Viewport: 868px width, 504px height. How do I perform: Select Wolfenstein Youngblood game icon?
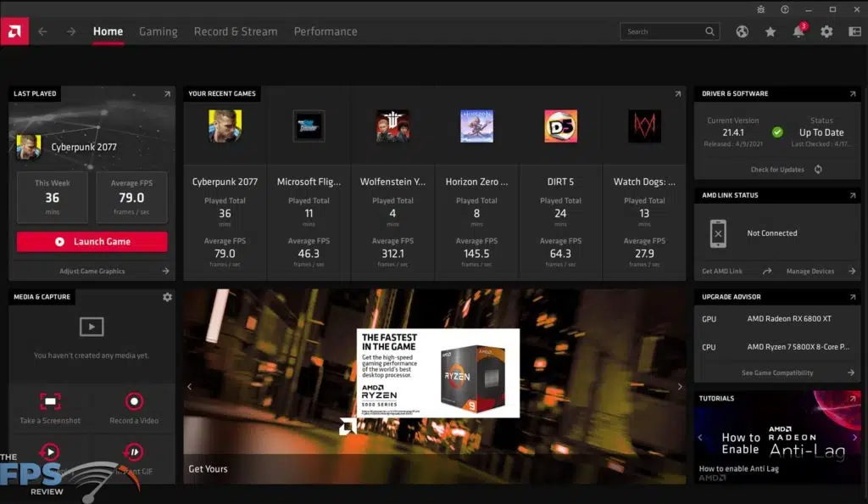[392, 126]
